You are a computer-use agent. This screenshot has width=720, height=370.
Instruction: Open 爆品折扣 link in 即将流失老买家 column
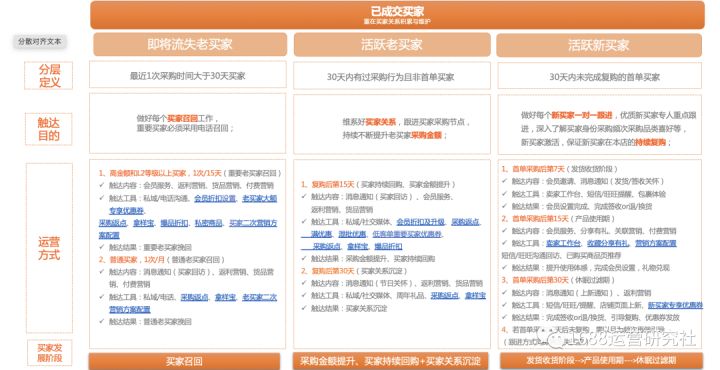click(174, 223)
